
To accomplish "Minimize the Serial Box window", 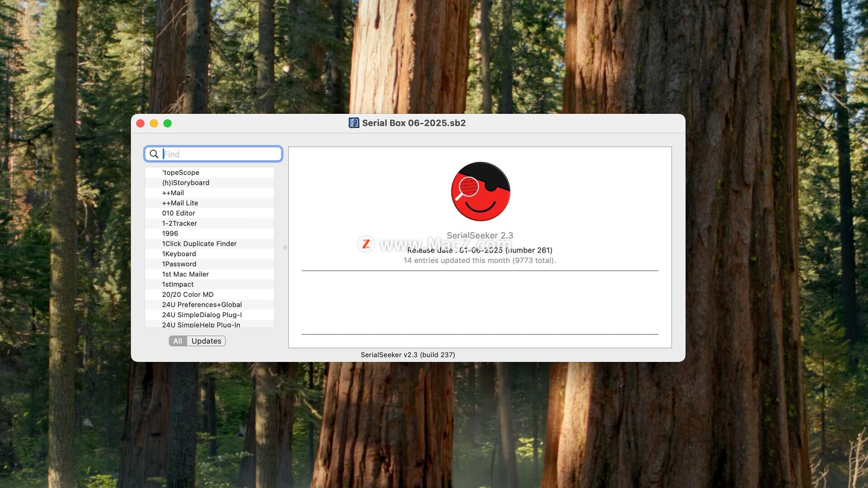I will [x=154, y=123].
